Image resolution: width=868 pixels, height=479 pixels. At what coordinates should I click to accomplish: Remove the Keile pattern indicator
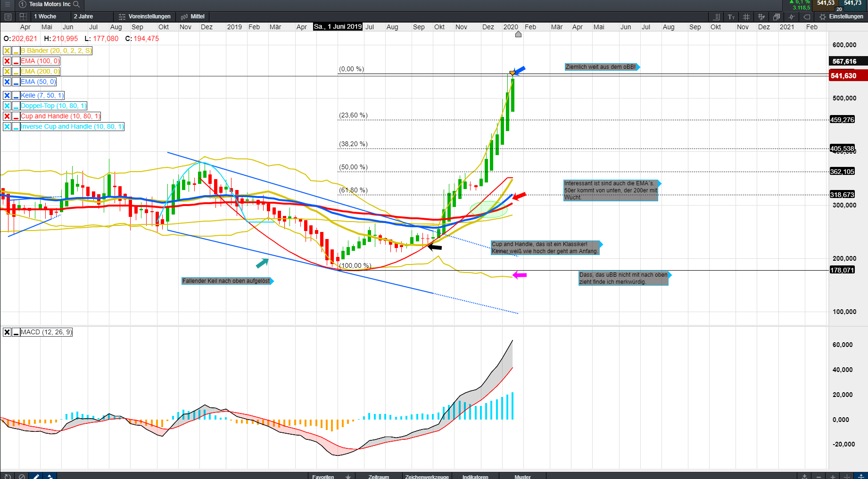[7, 95]
